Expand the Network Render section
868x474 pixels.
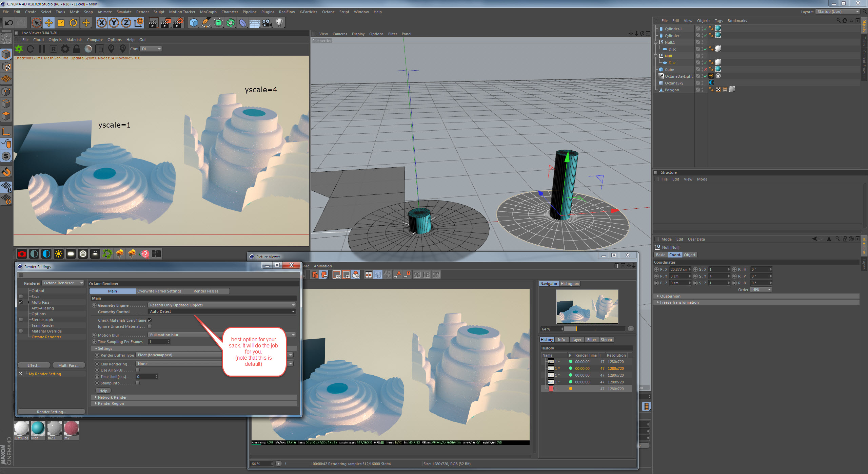point(112,397)
